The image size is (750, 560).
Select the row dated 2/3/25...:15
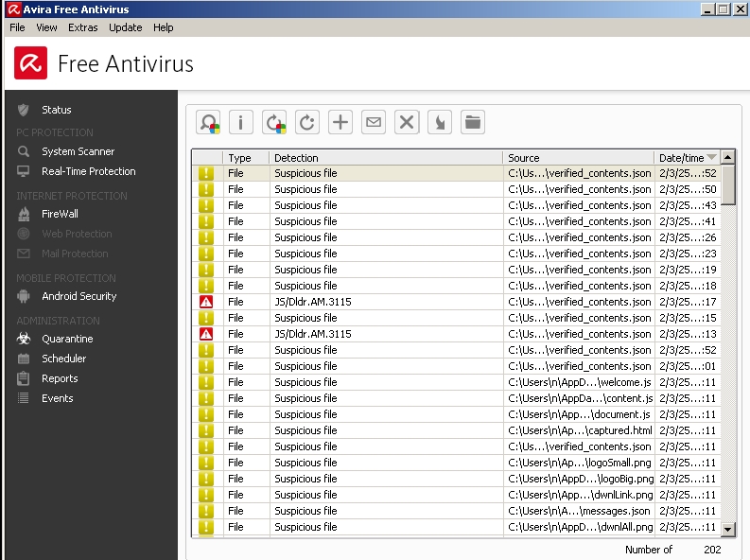point(456,318)
